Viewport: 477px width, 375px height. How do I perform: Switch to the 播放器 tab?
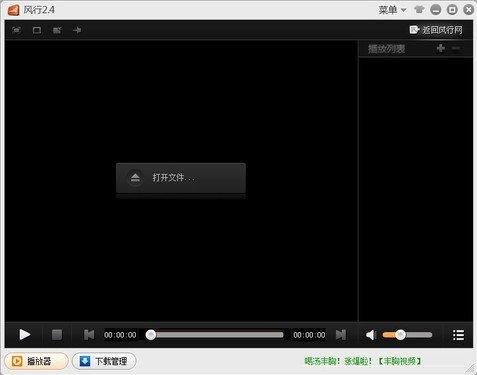pyautogui.click(x=36, y=361)
